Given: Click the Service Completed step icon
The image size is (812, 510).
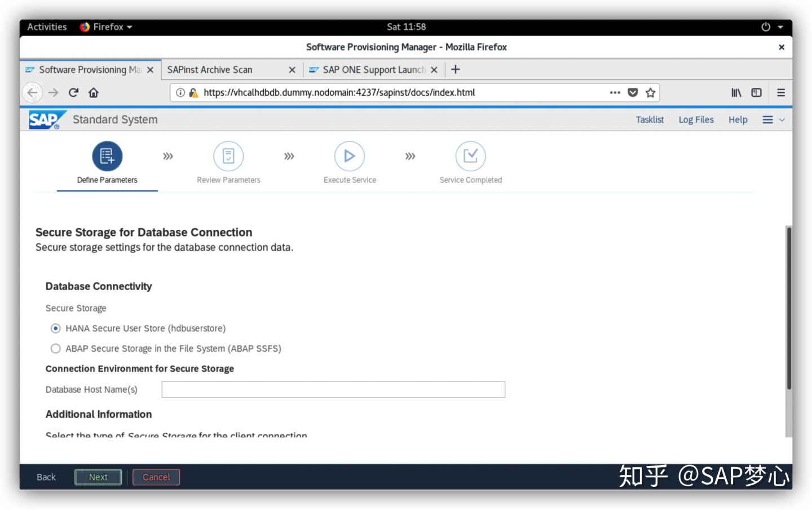Looking at the screenshot, I should point(471,156).
